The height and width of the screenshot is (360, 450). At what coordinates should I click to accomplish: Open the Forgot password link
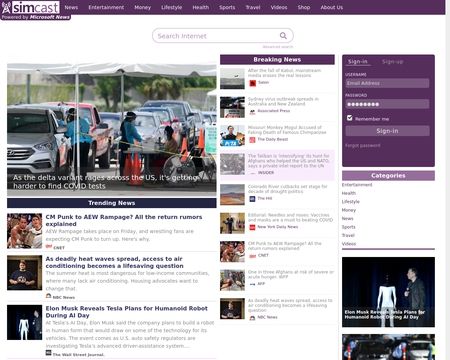click(x=363, y=146)
